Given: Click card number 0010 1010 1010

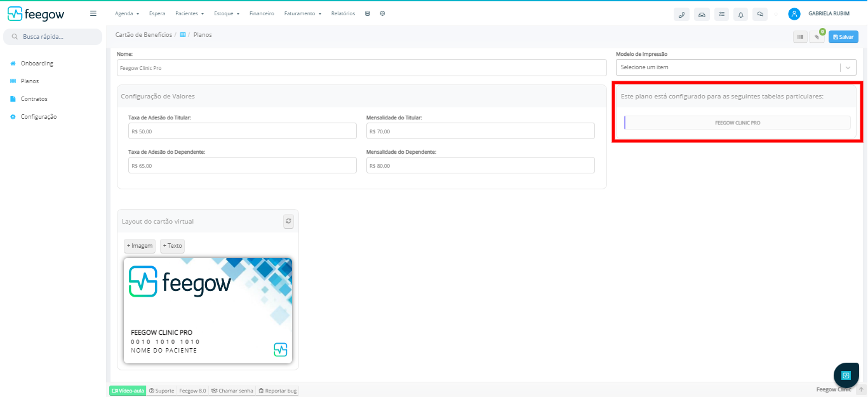Looking at the screenshot, I should 165,342.
